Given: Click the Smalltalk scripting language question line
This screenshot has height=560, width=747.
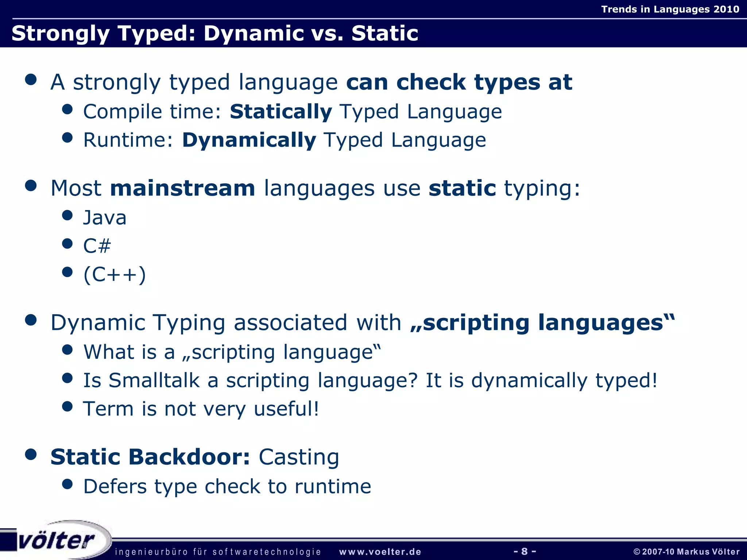Looking at the screenshot, I should pyautogui.click(x=370, y=380).
